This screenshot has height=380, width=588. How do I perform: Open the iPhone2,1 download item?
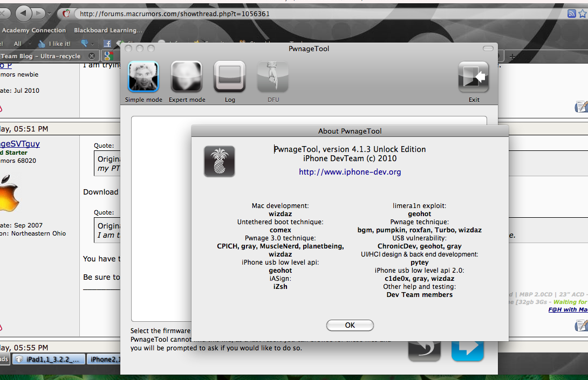point(104,359)
